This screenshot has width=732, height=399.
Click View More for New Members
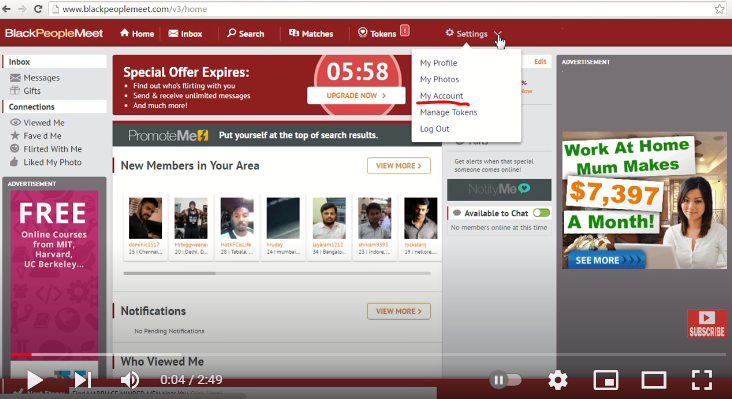399,166
